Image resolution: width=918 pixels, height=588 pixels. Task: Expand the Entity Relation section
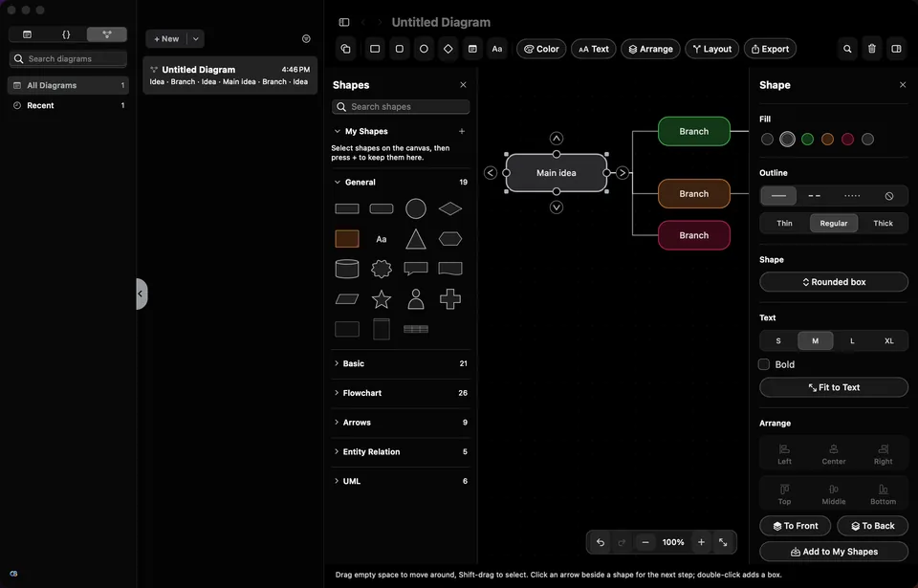(337, 451)
